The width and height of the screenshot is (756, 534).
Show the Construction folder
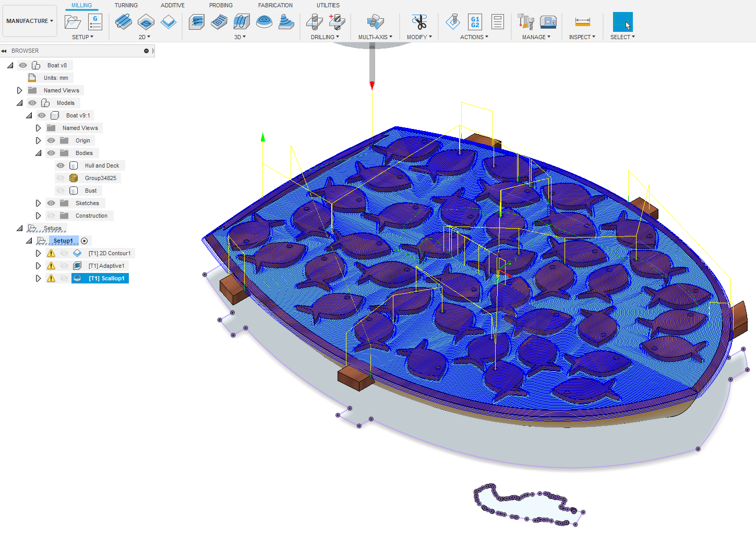pos(51,216)
